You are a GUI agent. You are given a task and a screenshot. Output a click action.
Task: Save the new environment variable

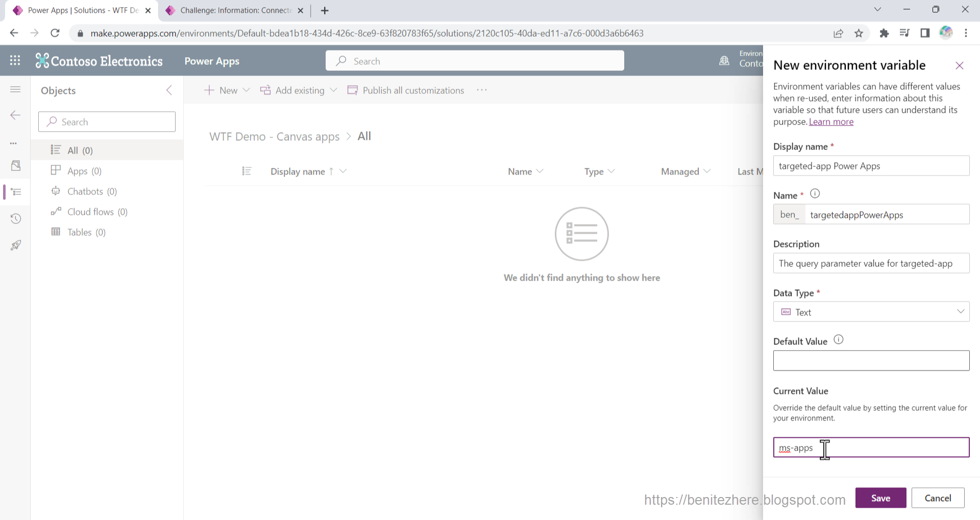point(880,498)
